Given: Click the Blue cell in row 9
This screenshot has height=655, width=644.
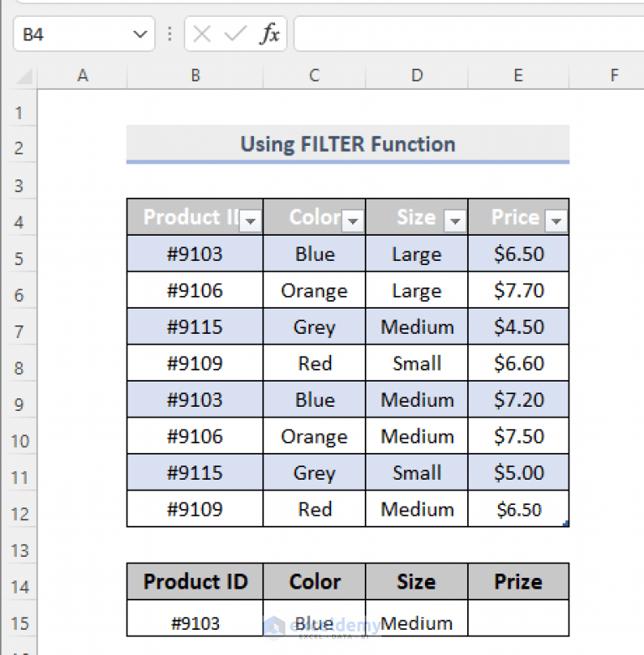Looking at the screenshot, I should pyautogui.click(x=314, y=400).
